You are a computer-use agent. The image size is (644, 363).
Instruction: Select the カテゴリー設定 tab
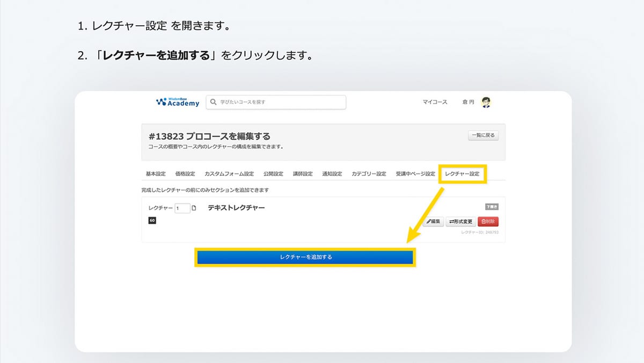pyautogui.click(x=369, y=174)
